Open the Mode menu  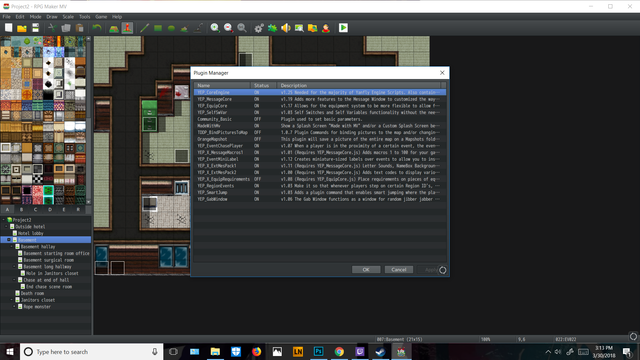pyautogui.click(x=36, y=17)
